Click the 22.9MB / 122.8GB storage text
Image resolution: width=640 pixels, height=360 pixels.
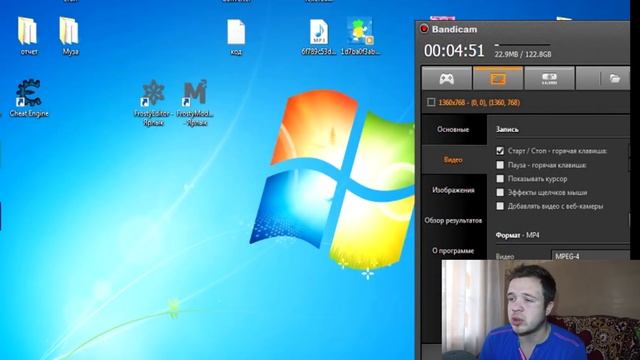523,54
